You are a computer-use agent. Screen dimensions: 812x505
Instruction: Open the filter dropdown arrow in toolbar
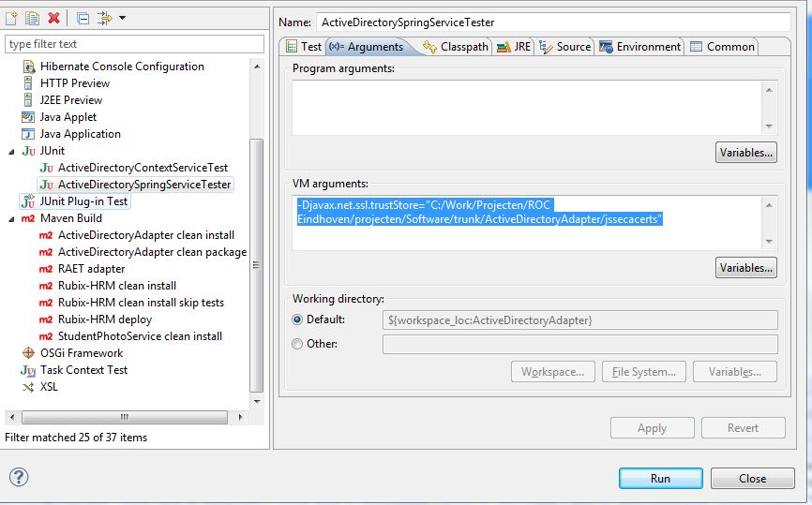point(123,18)
